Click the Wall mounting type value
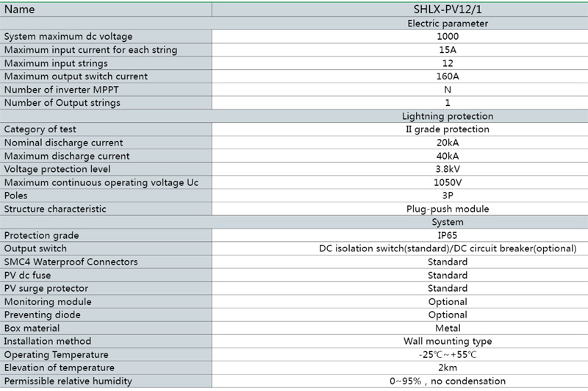This screenshot has height=391, width=588. tap(447, 341)
